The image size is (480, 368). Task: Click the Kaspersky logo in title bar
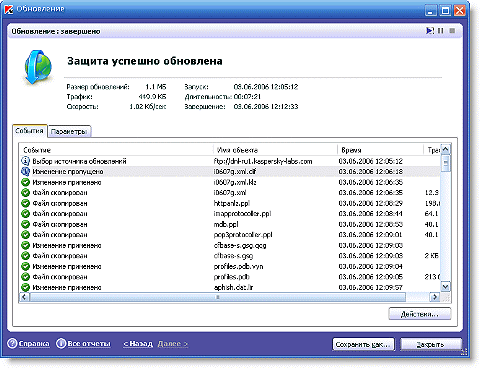(9, 10)
